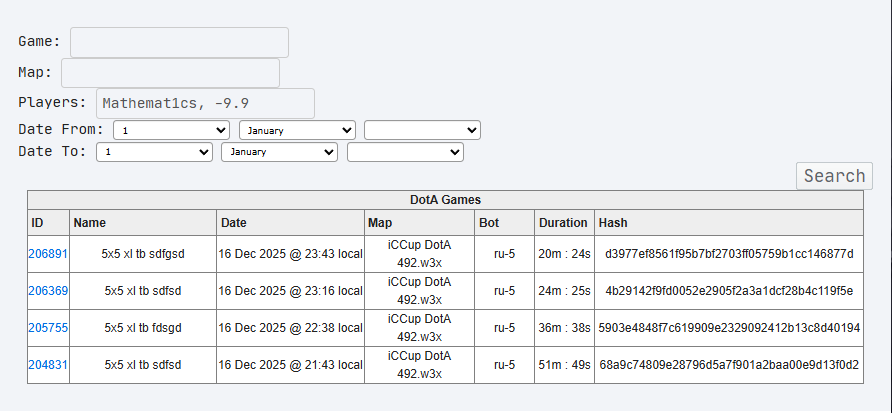
Task: Focus the Map text input field
Action: tap(170, 73)
